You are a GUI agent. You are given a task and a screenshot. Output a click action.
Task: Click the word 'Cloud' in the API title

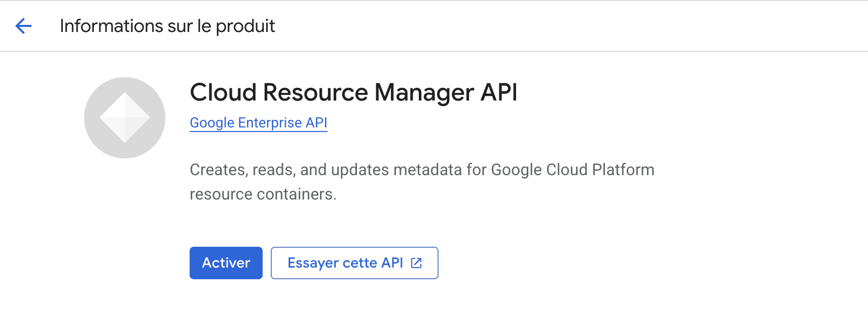[x=223, y=92]
